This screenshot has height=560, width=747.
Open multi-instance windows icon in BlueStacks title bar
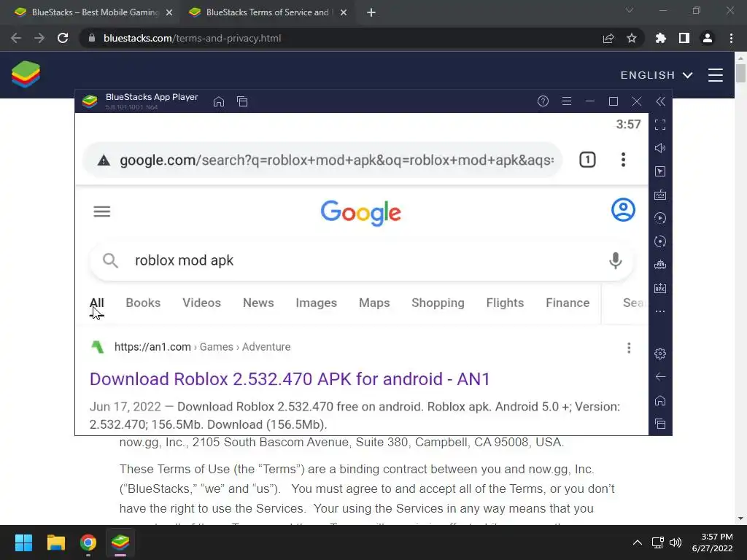click(x=242, y=101)
